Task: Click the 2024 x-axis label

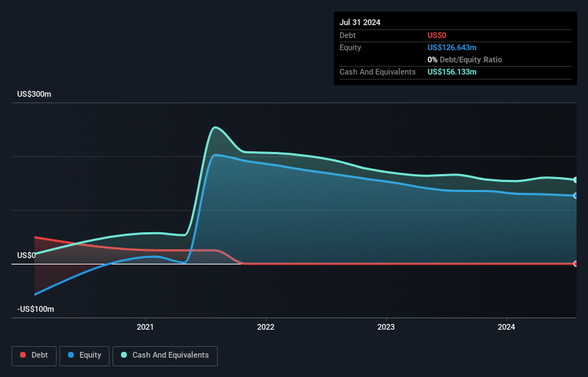Action: (506, 327)
